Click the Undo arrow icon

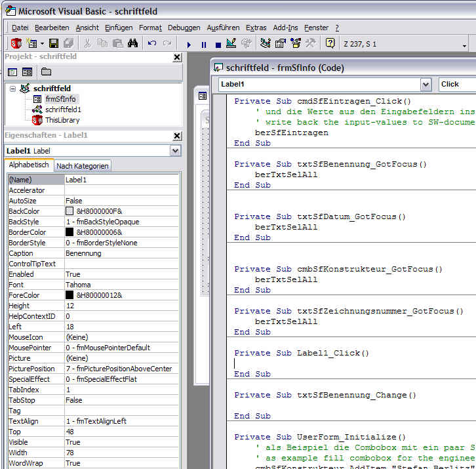152,44
